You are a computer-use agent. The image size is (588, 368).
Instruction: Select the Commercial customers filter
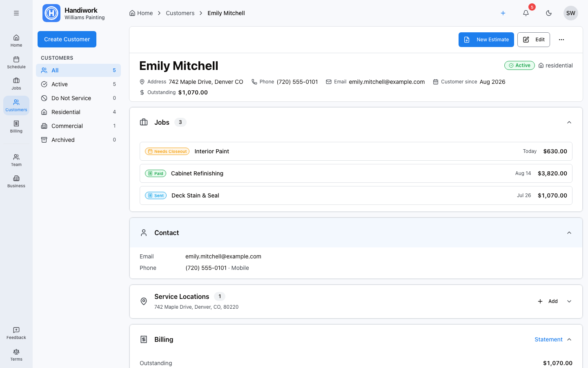point(78,126)
